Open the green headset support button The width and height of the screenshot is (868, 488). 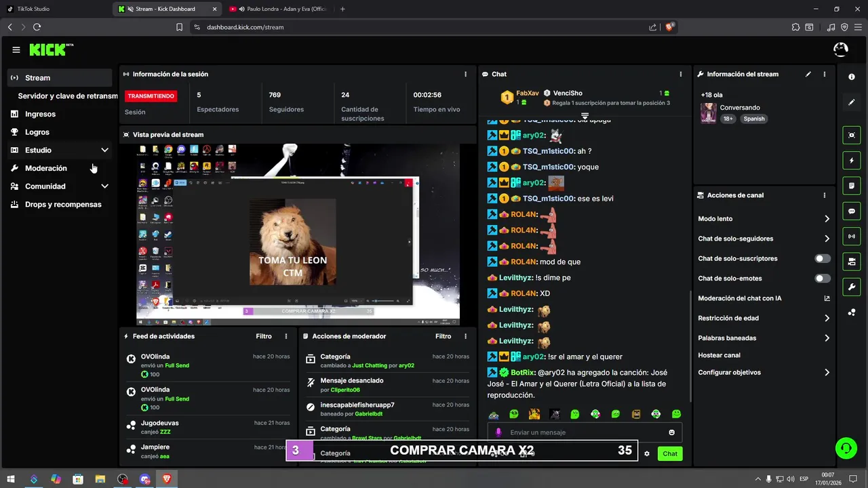(846, 447)
